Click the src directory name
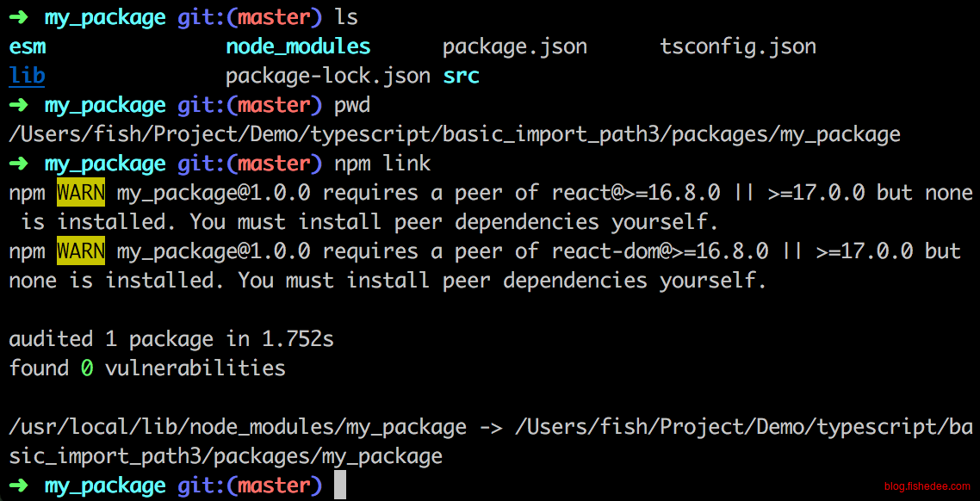980x501 pixels. pos(462,77)
